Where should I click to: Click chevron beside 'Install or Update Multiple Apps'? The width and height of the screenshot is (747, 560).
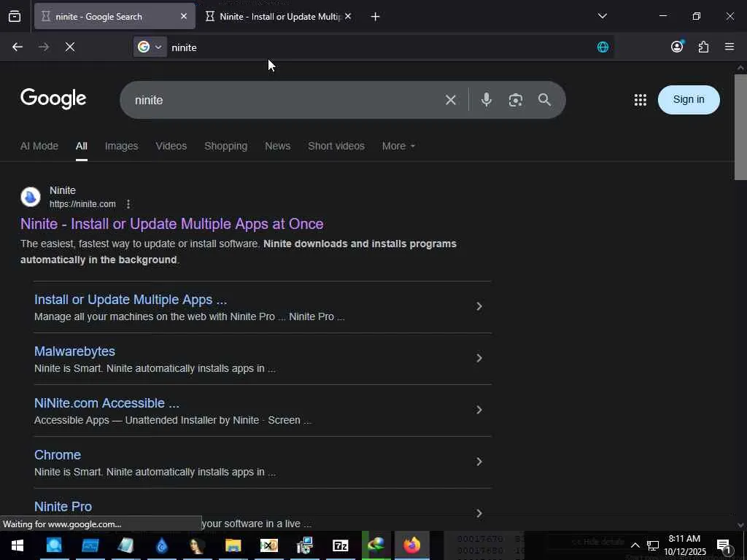pos(479,307)
